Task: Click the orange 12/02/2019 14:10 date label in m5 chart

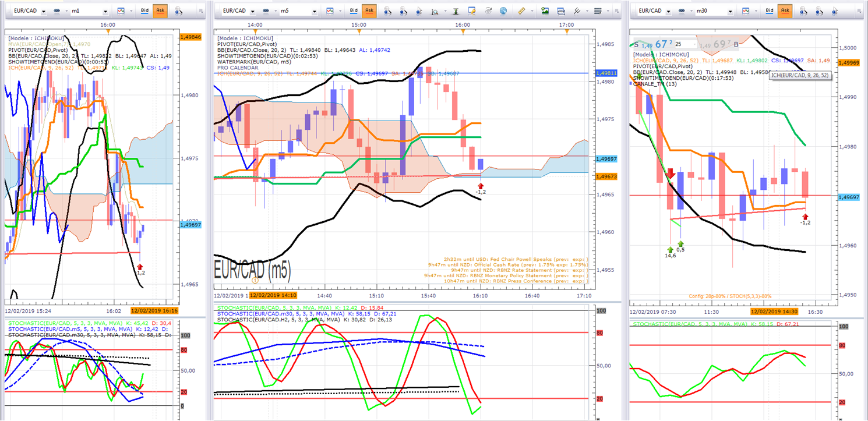Action: point(273,295)
